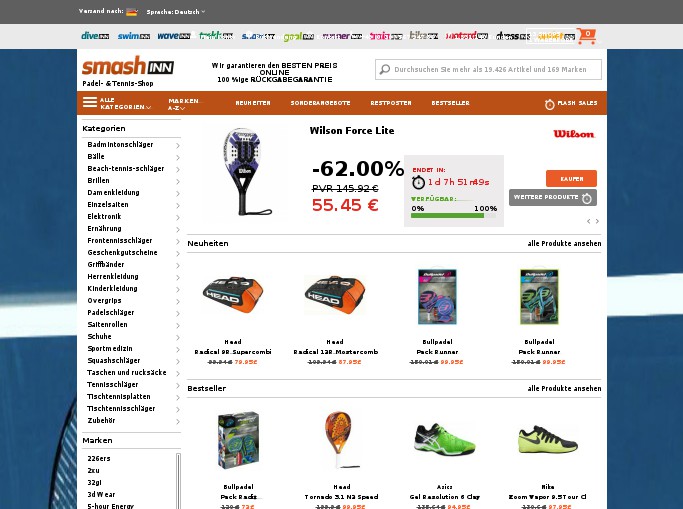Click the search magnifier icon
The height and width of the screenshot is (509, 683).
(385, 69)
